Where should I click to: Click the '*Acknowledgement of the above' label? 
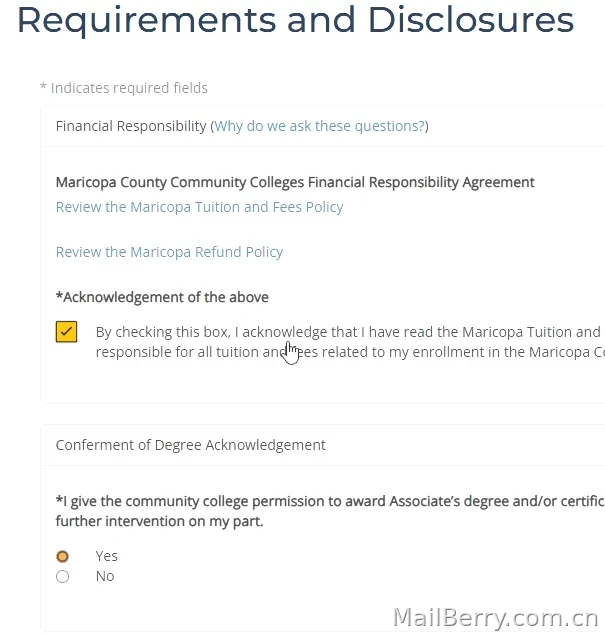tap(162, 297)
